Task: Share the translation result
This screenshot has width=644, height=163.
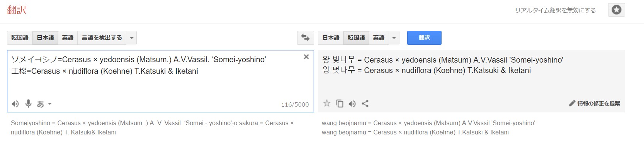Action: 365,103
